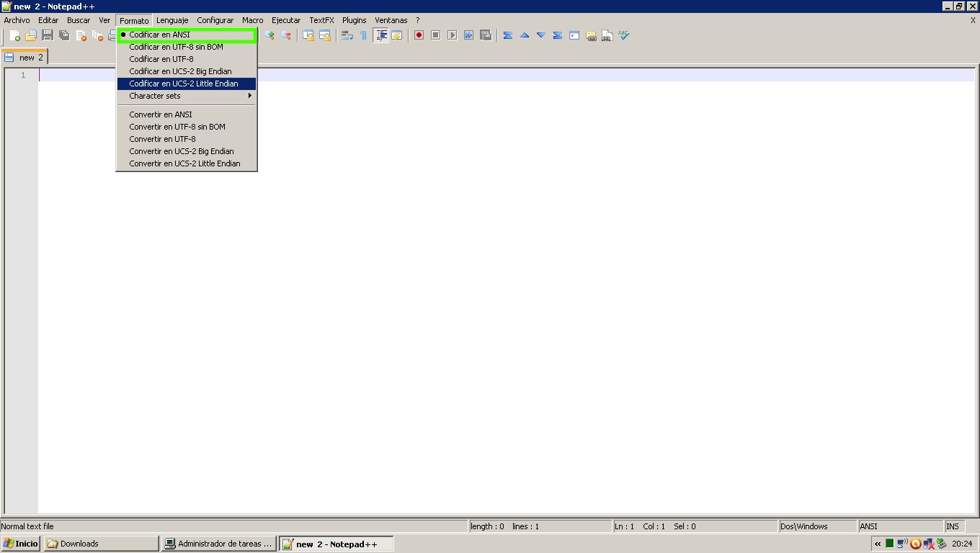
Task: Open the Ejecutar menu
Action: [x=286, y=20]
